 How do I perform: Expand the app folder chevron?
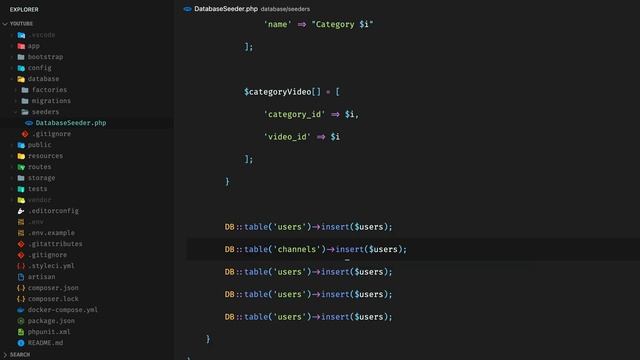click(12, 46)
